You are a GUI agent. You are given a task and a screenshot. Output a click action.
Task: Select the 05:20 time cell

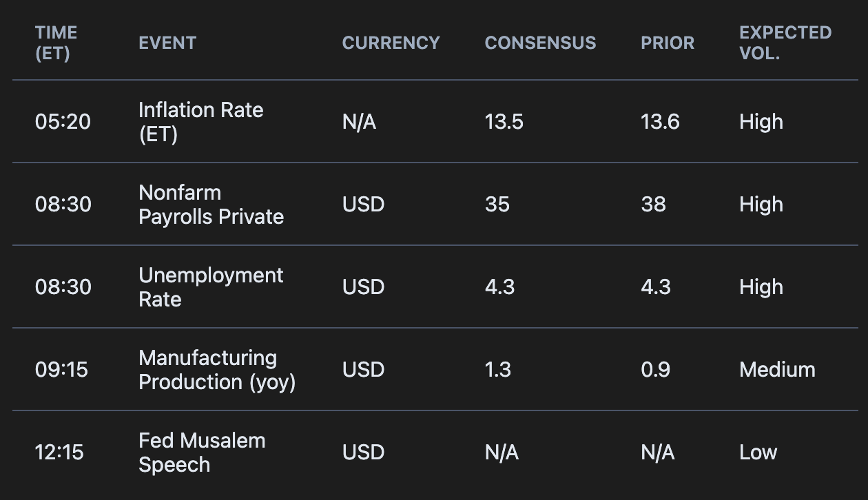63,122
